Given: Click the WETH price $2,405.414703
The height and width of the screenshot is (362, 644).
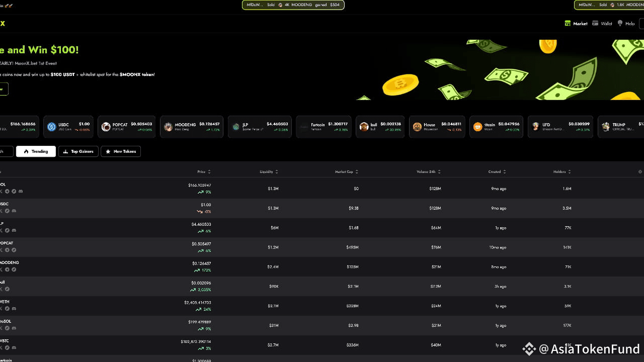Looking at the screenshot, I should 198,303.
